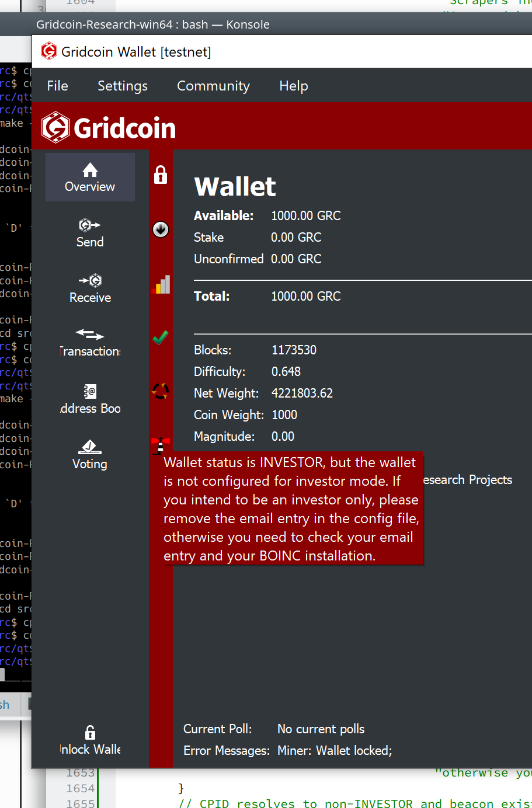
Task: Click the staking down-arrow status icon
Action: 161,229
